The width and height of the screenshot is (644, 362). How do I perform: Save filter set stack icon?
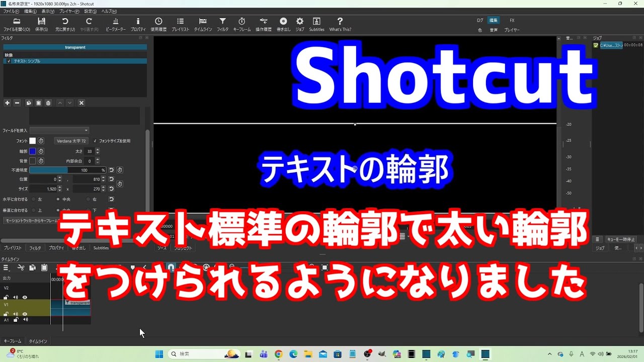(x=48, y=103)
